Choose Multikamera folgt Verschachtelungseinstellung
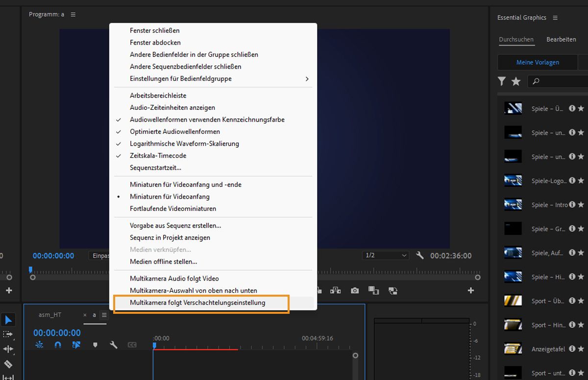The height and width of the screenshot is (380, 588). click(197, 303)
